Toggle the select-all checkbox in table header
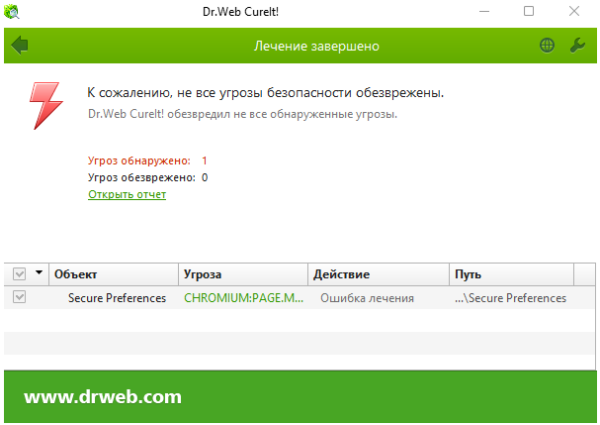This screenshot has width=600, height=425. coord(19,274)
